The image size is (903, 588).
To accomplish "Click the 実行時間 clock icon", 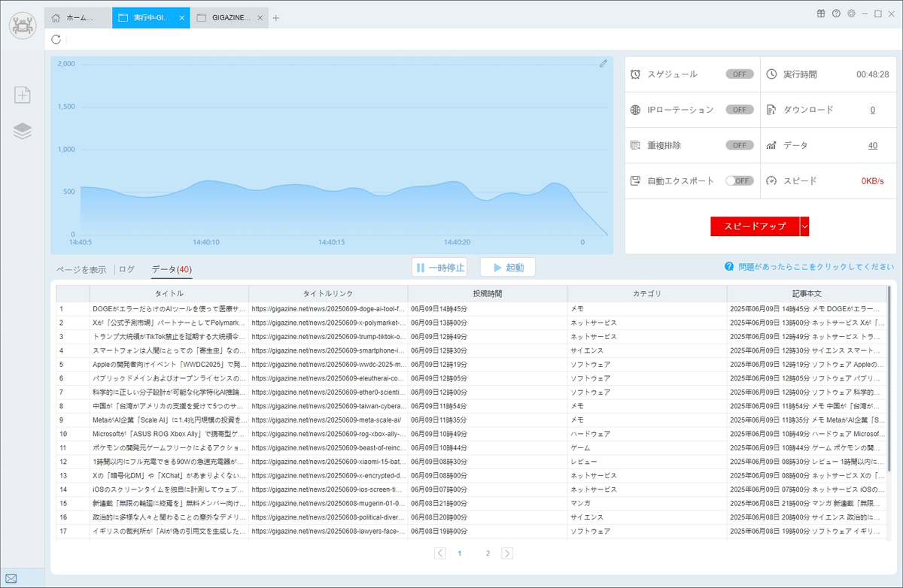I will pyautogui.click(x=771, y=74).
